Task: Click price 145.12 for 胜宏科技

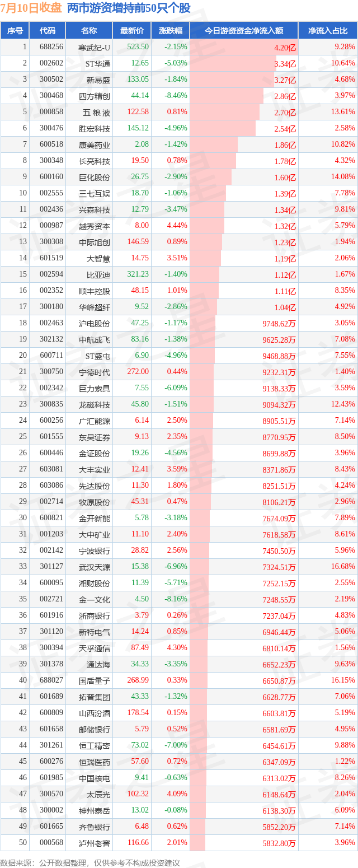Action: point(138,128)
